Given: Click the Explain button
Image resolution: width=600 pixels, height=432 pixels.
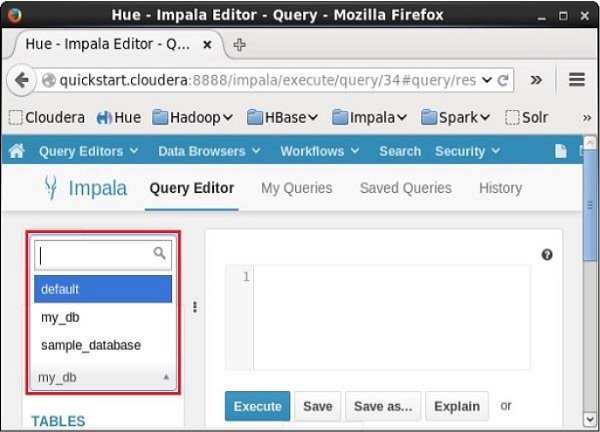Looking at the screenshot, I should (455, 406).
